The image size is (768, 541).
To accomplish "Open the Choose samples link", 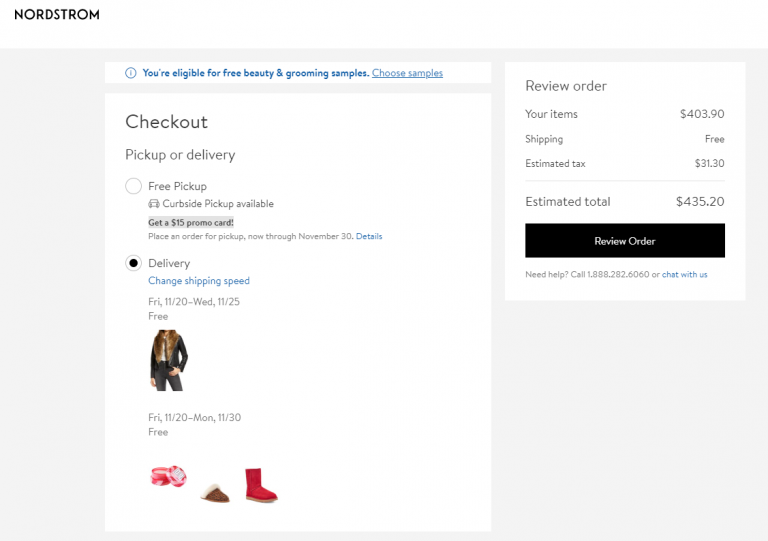I will pyautogui.click(x=407, y=73).
